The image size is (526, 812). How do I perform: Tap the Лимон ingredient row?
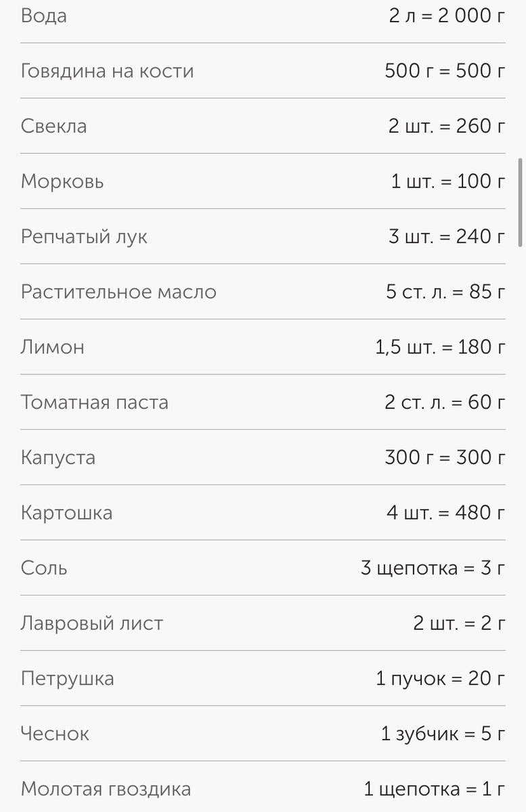click(x=263, y=347)
